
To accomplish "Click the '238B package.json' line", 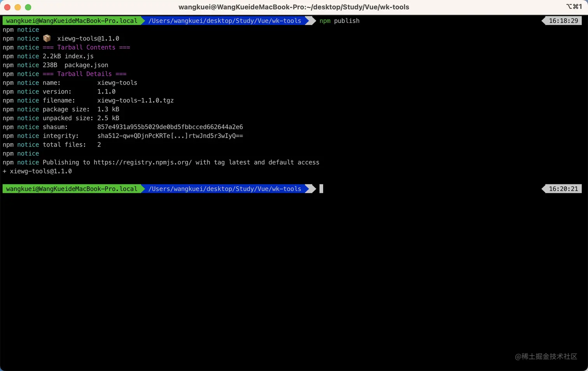I will (75, 65).
